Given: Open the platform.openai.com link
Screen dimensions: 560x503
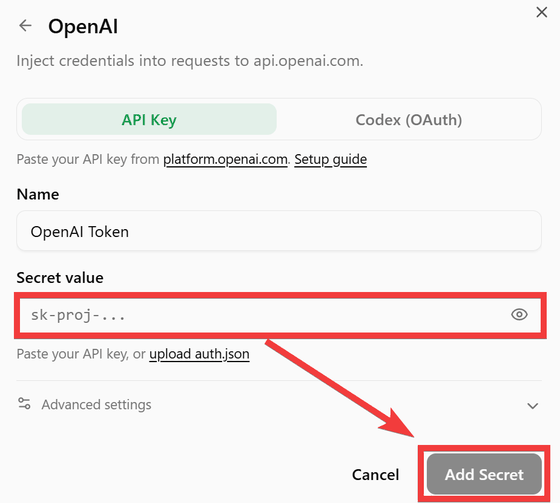Looking at the screenshot, I should click(225, 159).
